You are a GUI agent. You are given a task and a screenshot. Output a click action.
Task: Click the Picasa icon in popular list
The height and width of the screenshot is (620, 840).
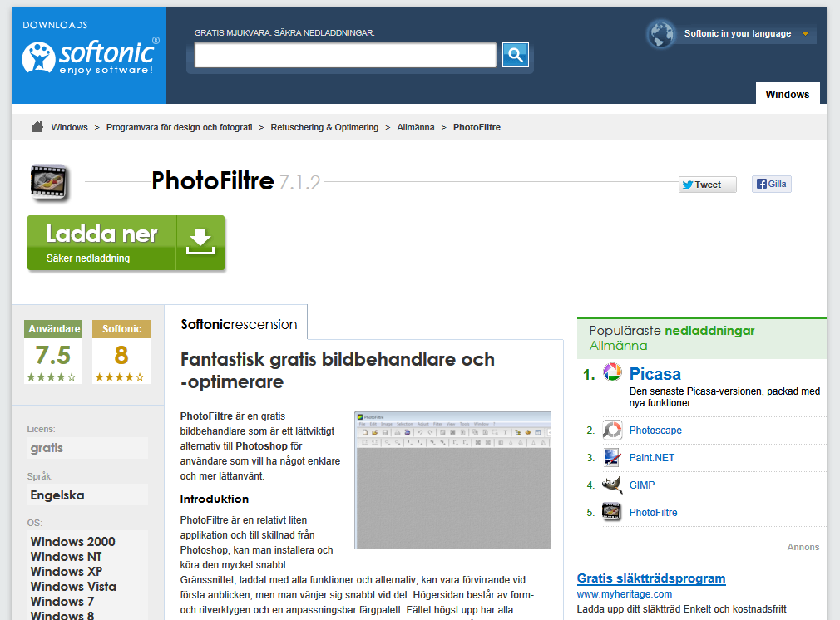point(612,372)
